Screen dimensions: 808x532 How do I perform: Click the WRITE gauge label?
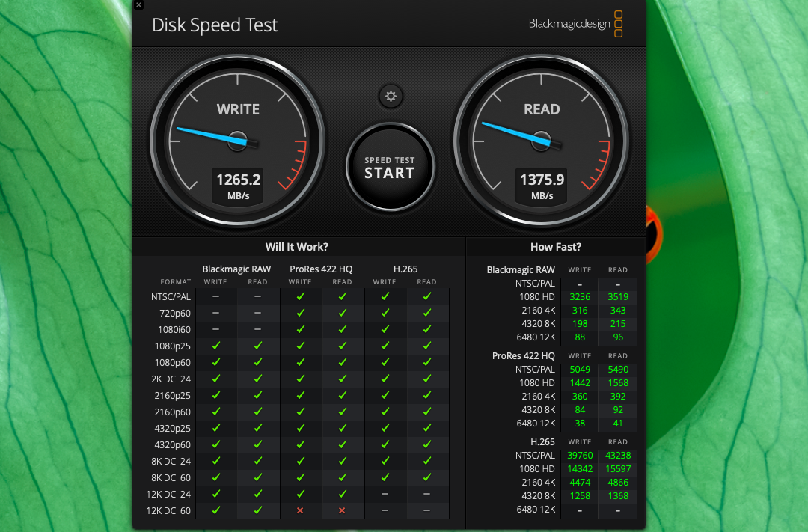(x=238, y=109)
